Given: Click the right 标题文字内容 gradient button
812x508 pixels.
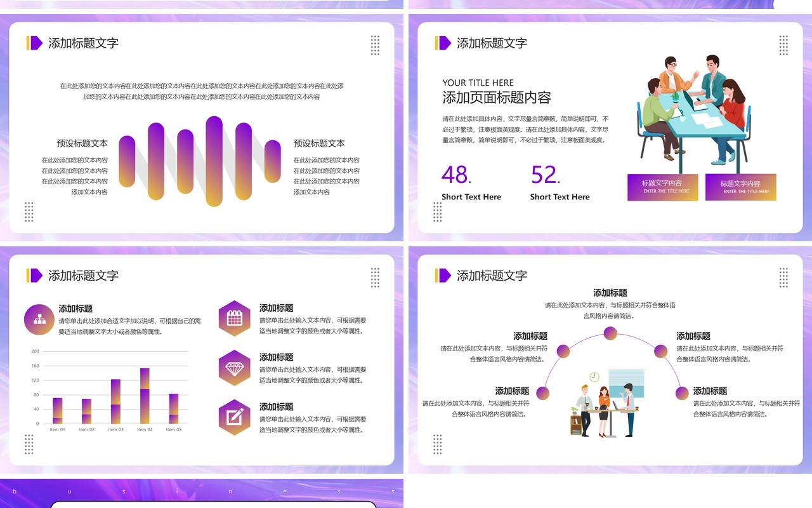Looking at the screenshot, I should pos(741,187).
